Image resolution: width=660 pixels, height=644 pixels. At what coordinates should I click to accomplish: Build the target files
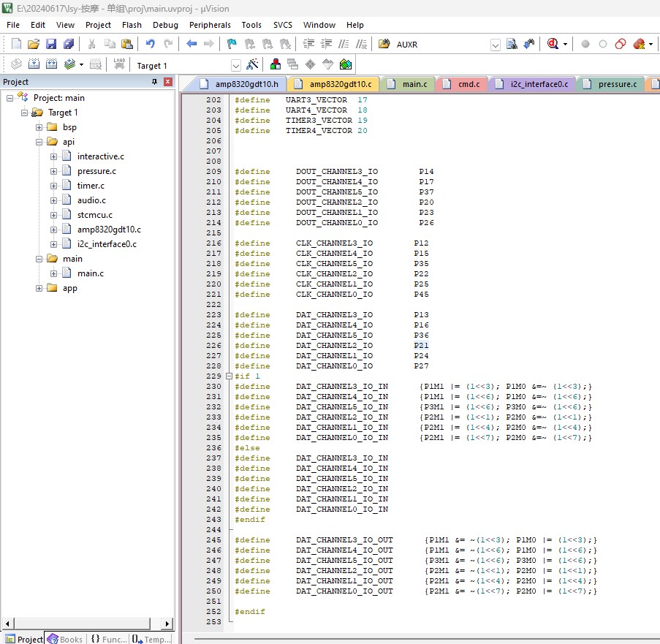click(x=34, y=64)
